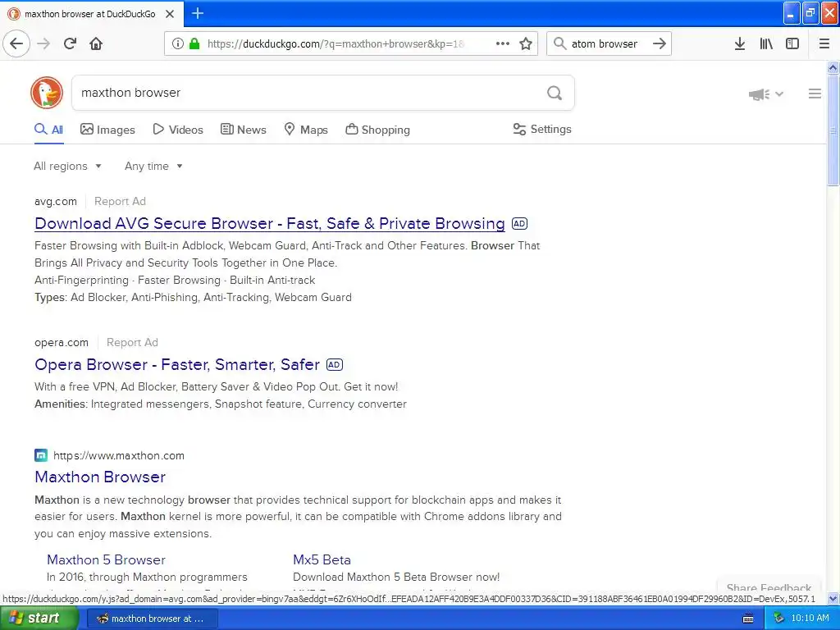Show site information icon in address bar
This screenshot has width=840, height=630.
pyautogui.click(x=177, y=43)
